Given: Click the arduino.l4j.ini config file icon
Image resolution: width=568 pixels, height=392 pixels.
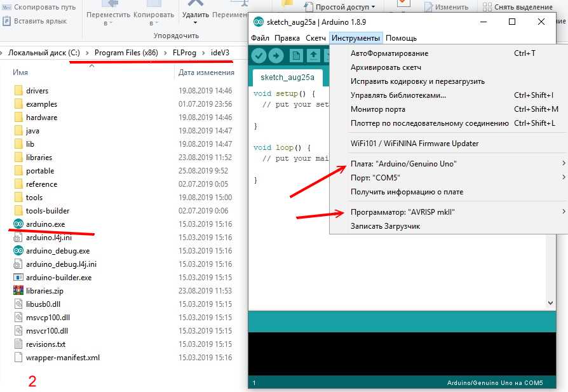Looking at the screenshot, I should 18,238.
